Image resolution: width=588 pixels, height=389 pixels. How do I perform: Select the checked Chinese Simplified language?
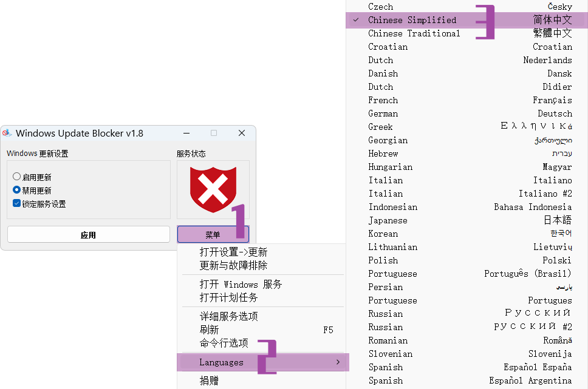[467, 20]
